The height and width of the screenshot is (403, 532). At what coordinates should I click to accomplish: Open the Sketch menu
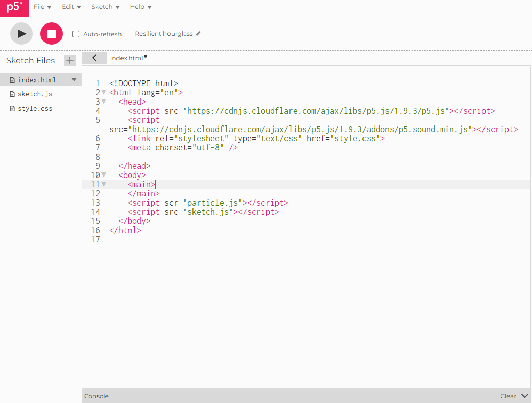[x=106, y=7]
